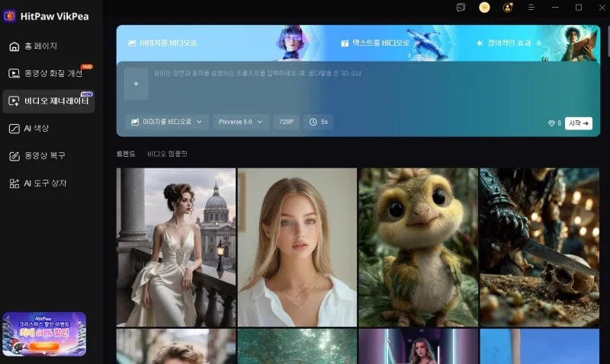Click the image icon in 이미지를 비디오로 banner
610x364 pixels.
click(x=132, y=43)
